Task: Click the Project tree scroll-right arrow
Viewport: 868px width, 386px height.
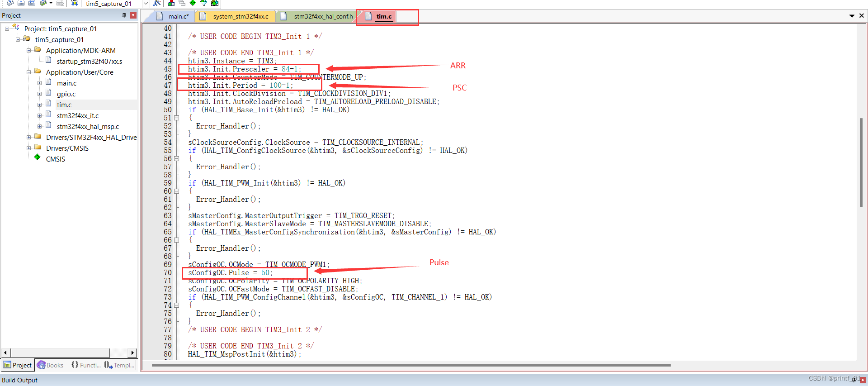Action: pyautogui.click(x=132, y=353)
